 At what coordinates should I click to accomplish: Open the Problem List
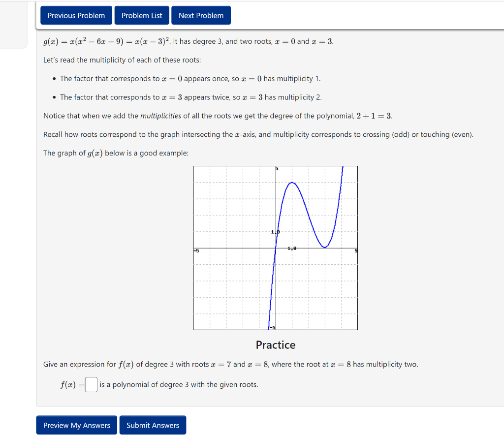click(142, 15)
